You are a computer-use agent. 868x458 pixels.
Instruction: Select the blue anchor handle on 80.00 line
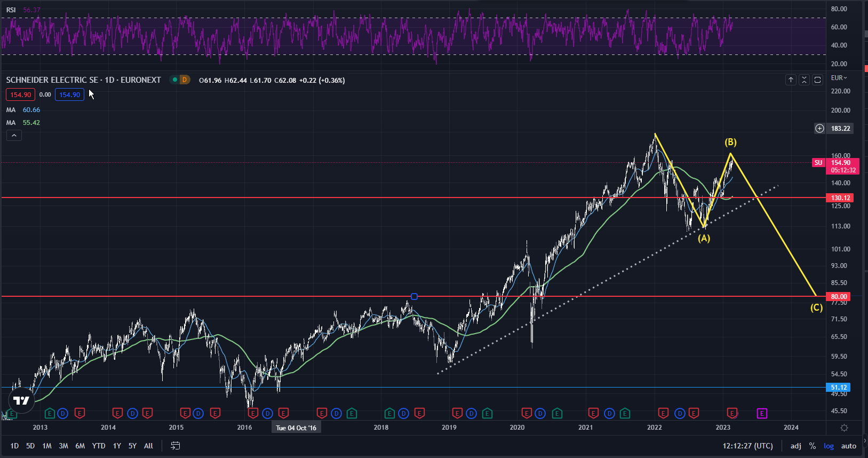point(414,296)
